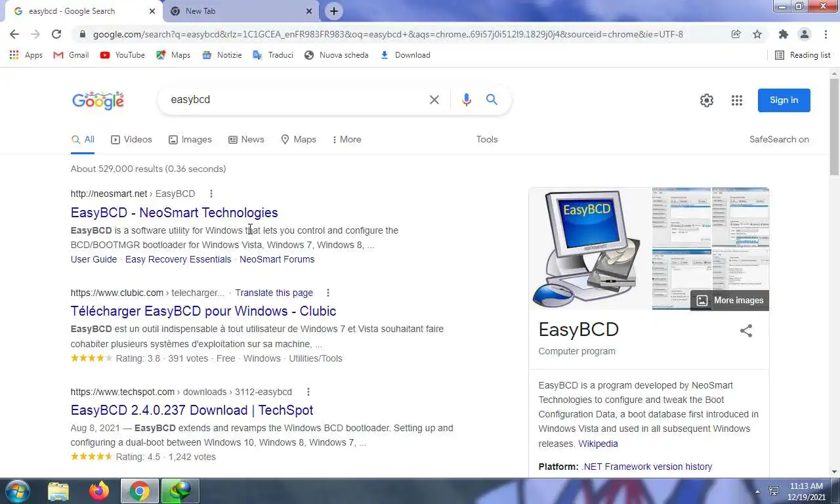Expand the More search options menu
This screenshot has width=840, height=504.
tap(346, 139)
